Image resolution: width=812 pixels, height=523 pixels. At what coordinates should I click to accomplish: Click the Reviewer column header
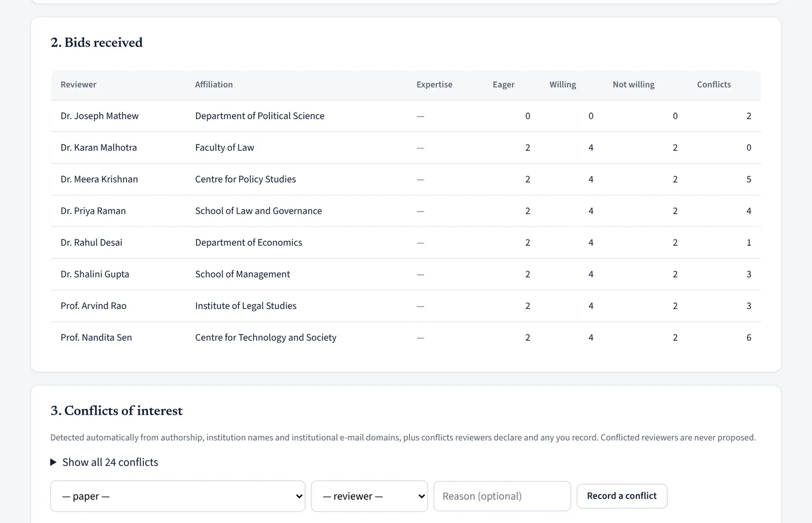78,85
